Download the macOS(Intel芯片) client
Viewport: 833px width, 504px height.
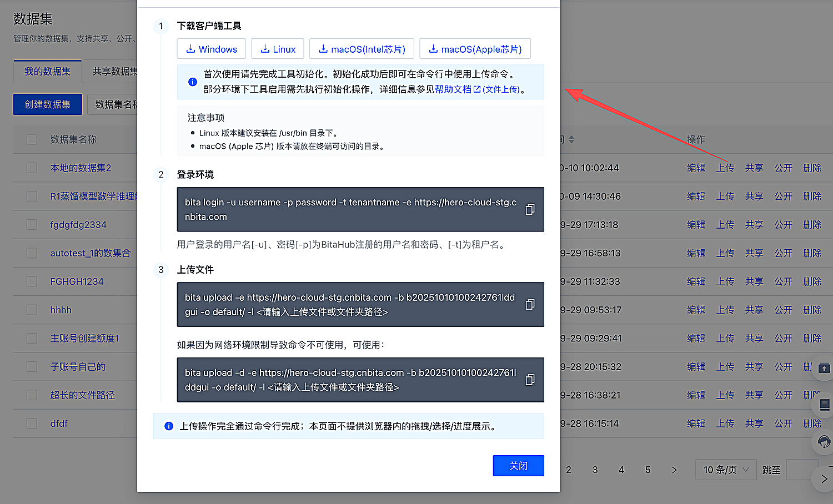(362, 49)
